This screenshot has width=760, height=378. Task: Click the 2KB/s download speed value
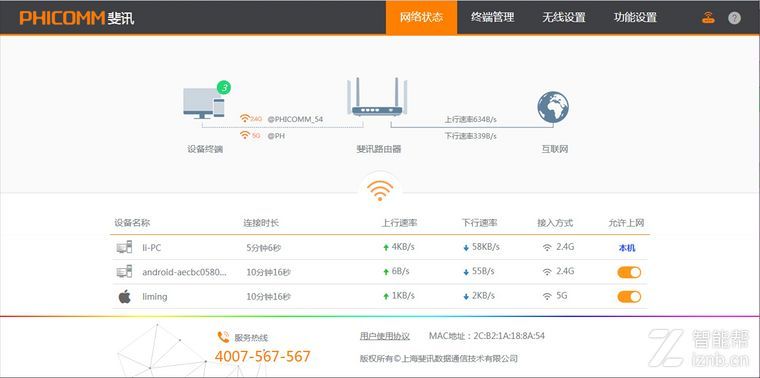[483, 296]
